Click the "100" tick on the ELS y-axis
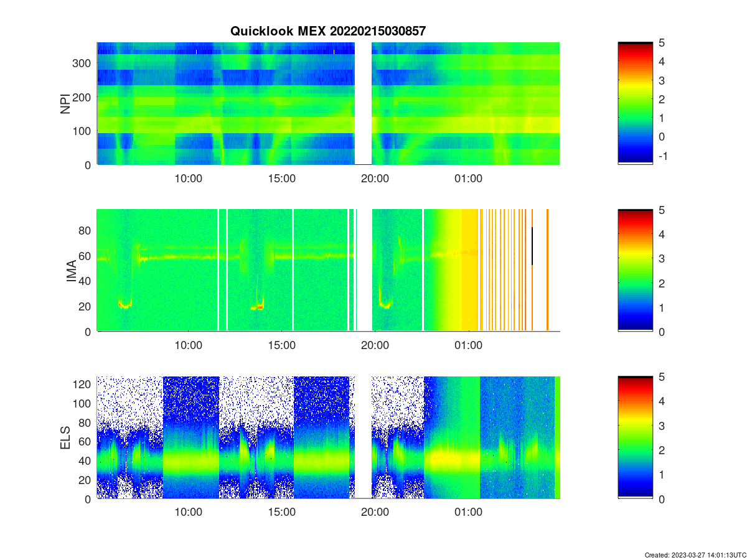 pos(83,404)
